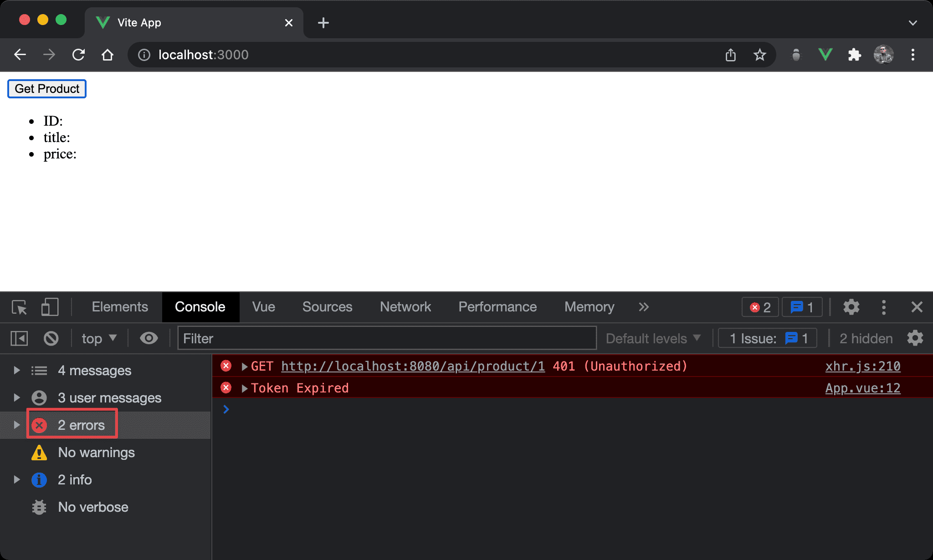
Task: Open the top context dropdown
Action: pos(99,339)
